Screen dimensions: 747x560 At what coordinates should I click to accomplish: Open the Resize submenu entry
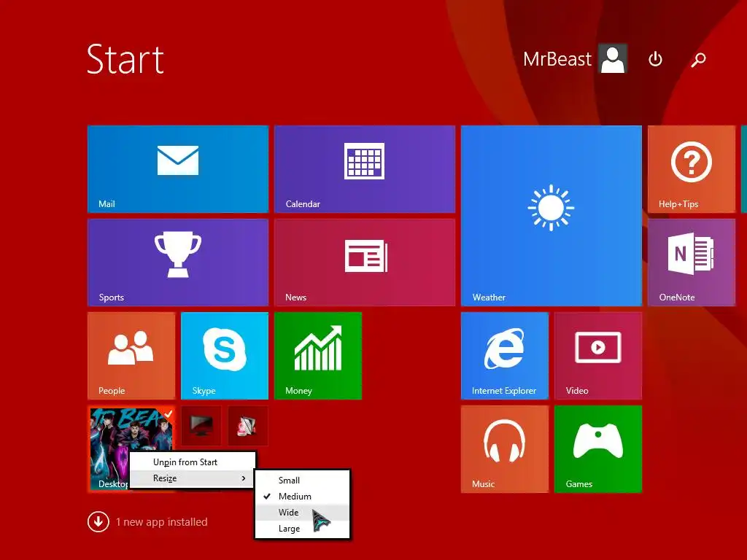click(193, 478)
